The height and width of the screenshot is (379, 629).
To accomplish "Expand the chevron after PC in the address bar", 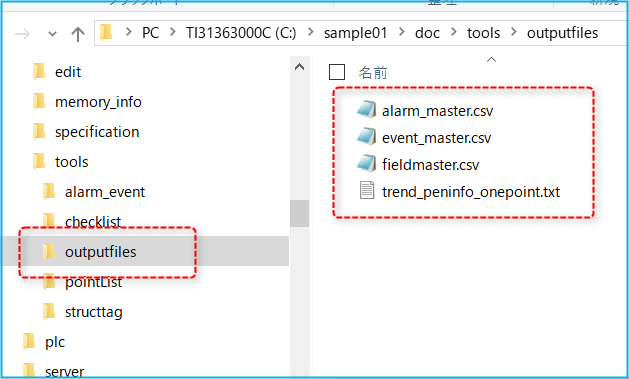I will [173, 32].
